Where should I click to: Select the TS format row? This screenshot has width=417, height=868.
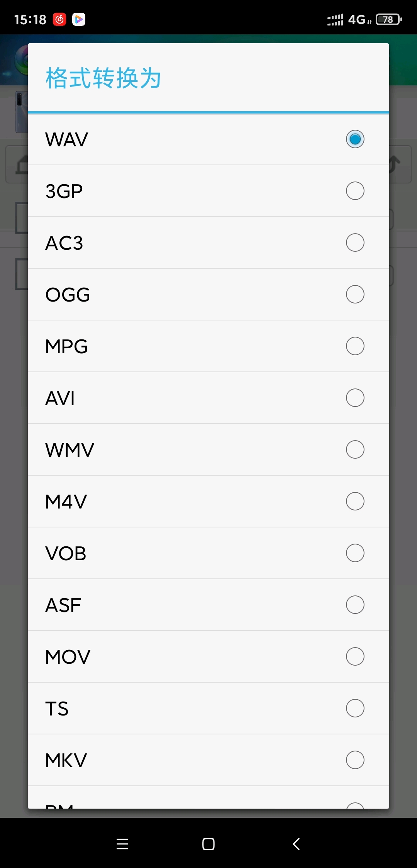[x=208, y=709]
